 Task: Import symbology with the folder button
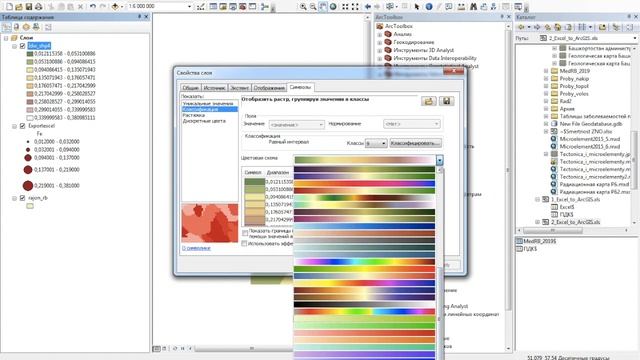(429, 101)
